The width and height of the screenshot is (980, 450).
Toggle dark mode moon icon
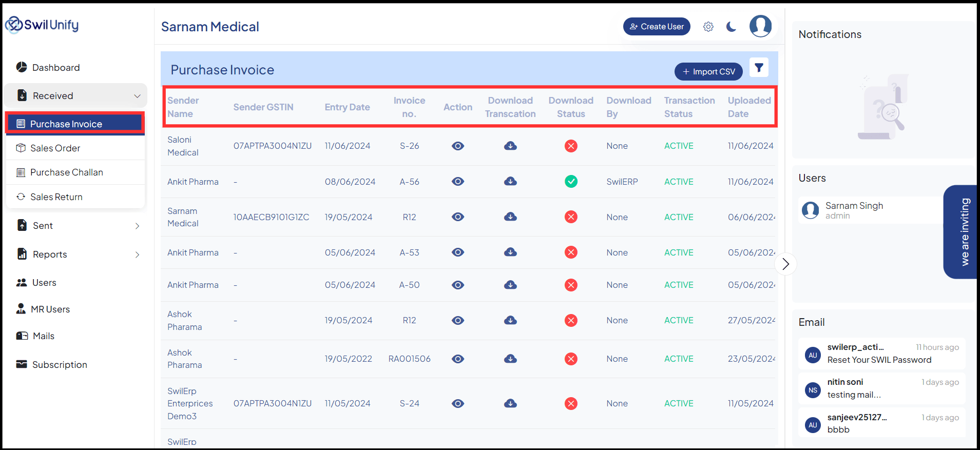(732, 27)
